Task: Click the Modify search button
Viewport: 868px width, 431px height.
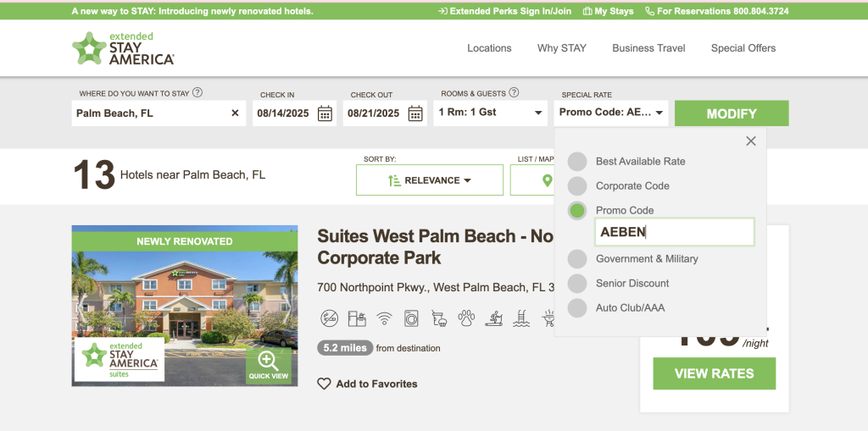Action: [732, 113]
